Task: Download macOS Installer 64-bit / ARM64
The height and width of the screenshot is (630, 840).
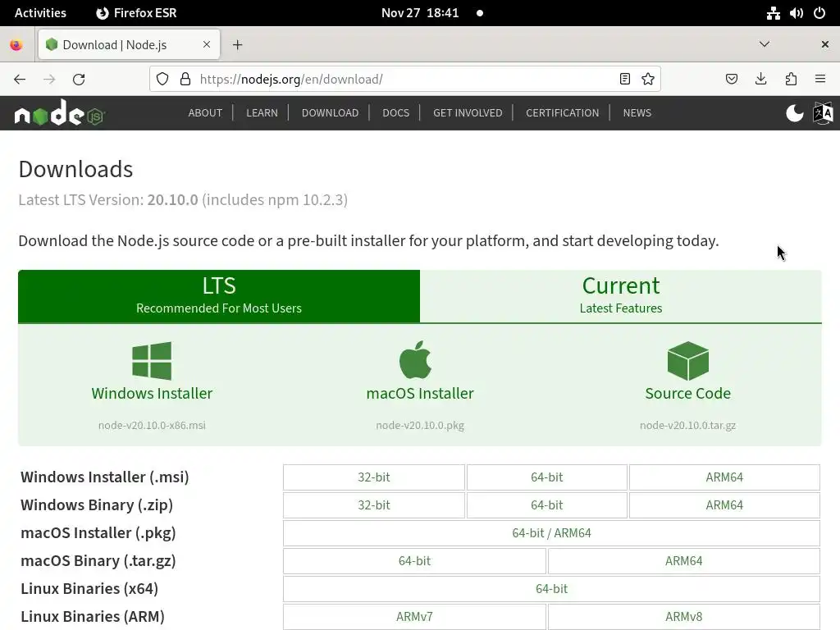Action: [x=551, y=533]
